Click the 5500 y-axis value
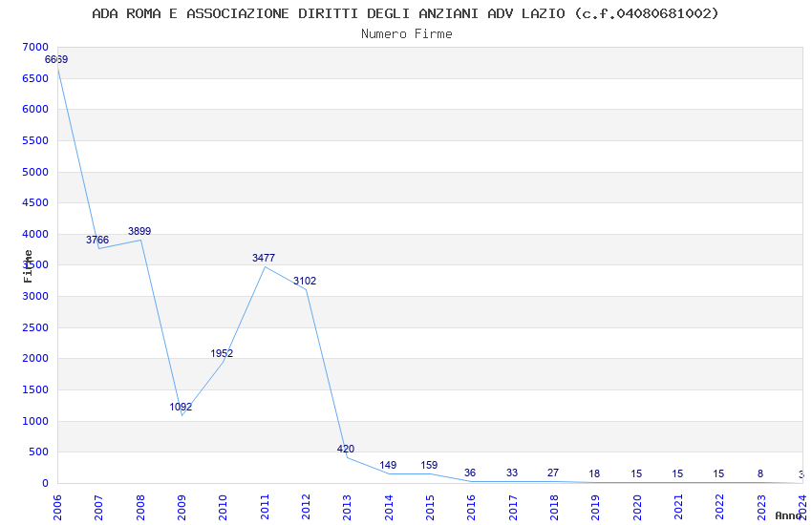Viewport: 812px width, 525px height. point(35,140)
